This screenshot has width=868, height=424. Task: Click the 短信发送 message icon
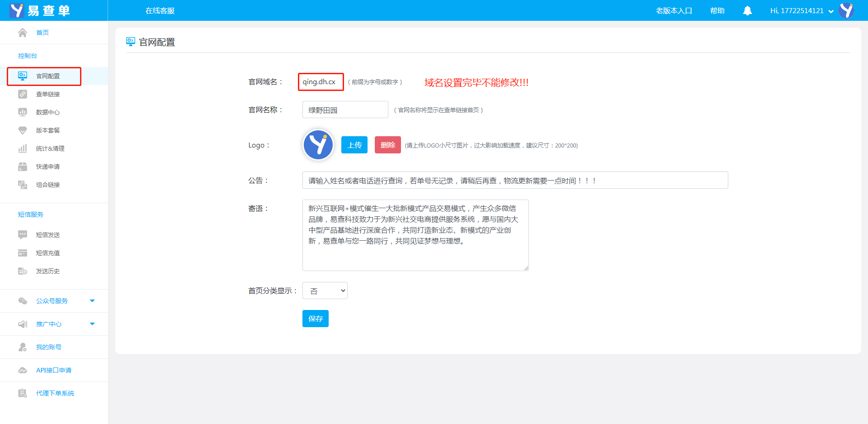coord(23,235)
